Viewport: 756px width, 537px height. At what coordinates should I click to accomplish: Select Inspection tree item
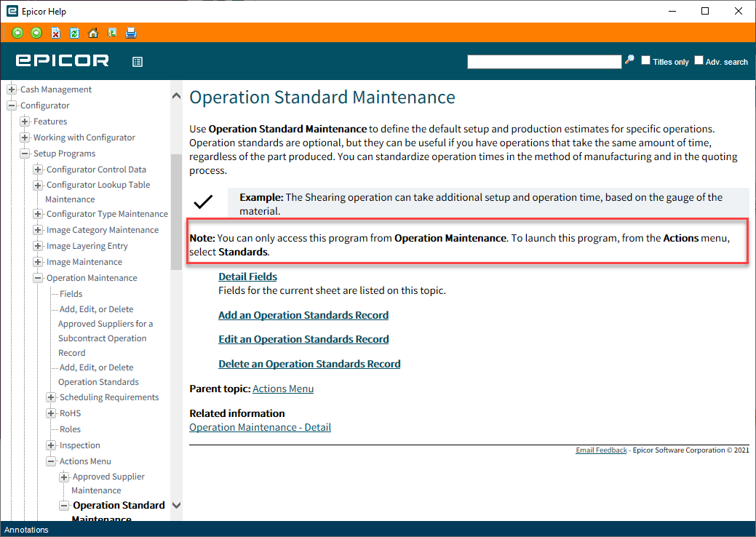coord(80,445)
